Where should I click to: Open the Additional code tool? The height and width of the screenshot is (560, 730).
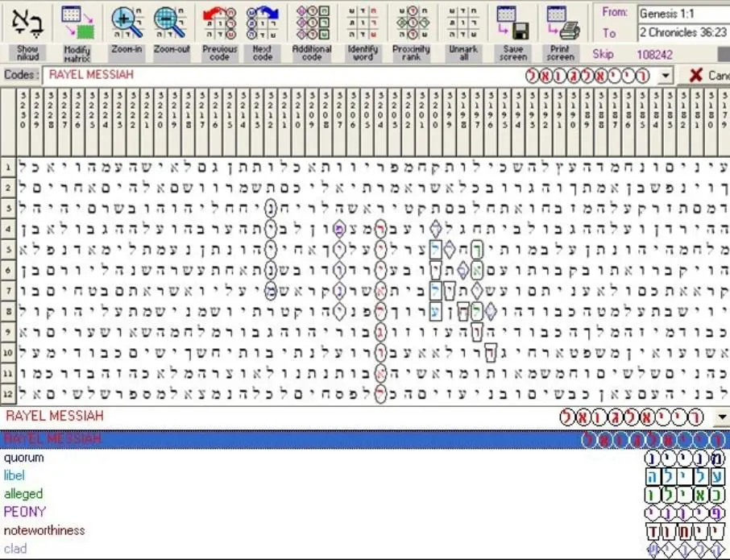click(x=313, y=23)
